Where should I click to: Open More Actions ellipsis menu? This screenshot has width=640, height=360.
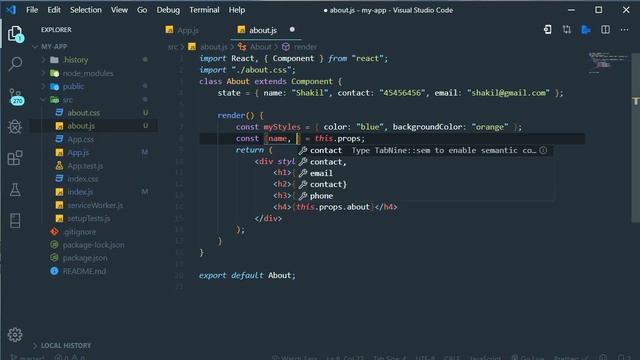tap(624, 29)
